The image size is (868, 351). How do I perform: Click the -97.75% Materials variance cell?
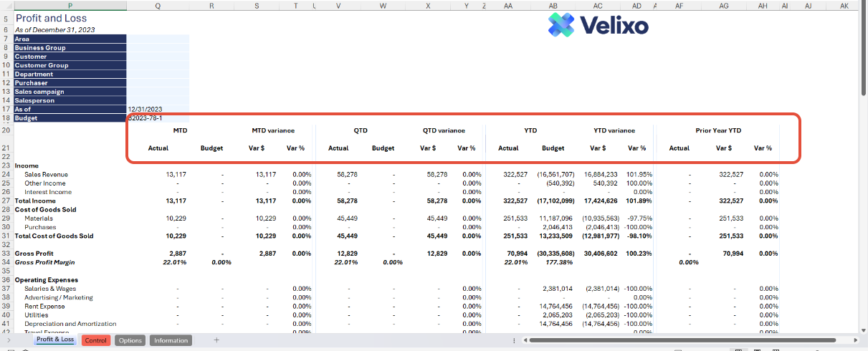639,218
